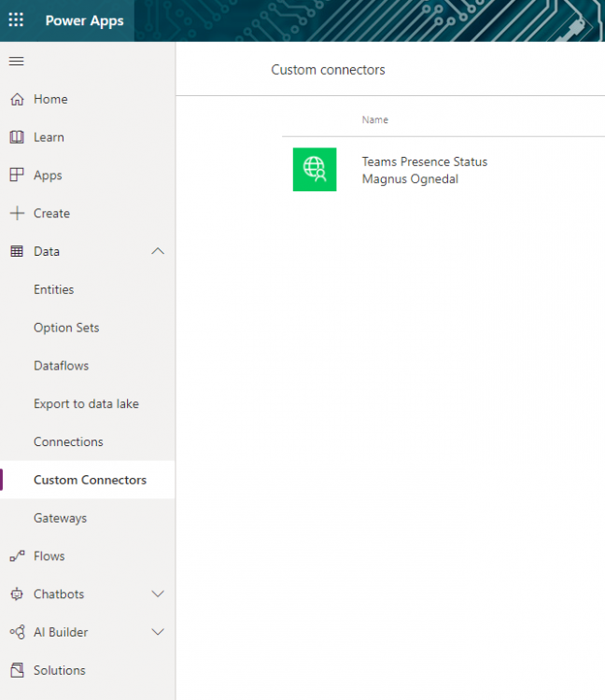This screenshot has height=700, width=605.
Task: Open the app launcher waffle icon
Action: pos(16,21)
